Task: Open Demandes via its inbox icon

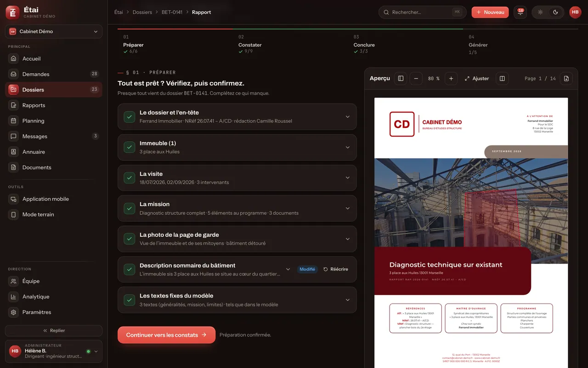Action: point(14,74)
